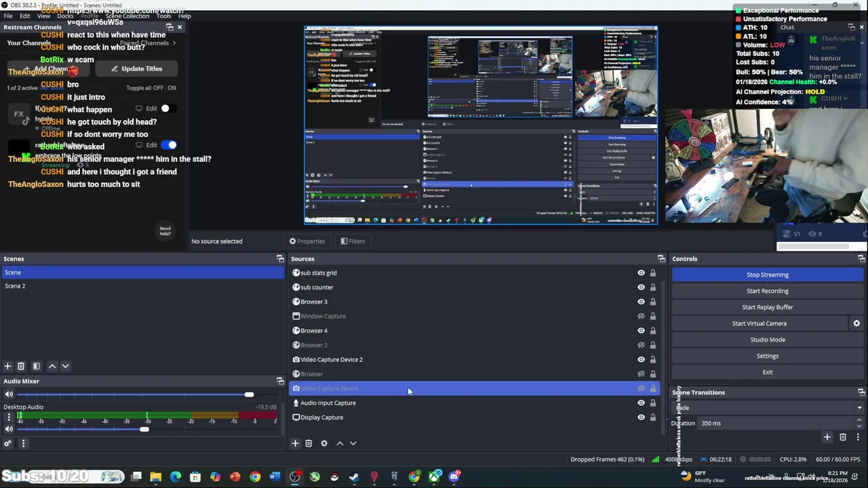Move scene up with arrow icon
This screenshot has height=488, width=868.
[52, 366]
